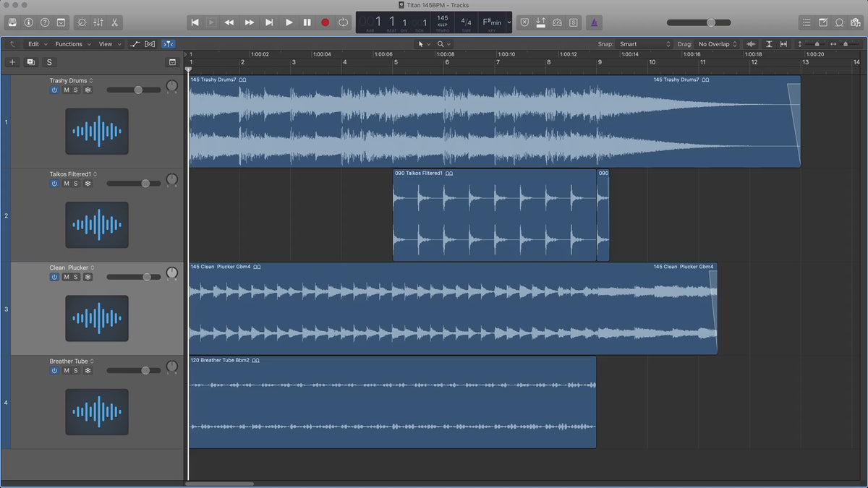The height and width of the screenshot is (488, 868).
Task: Open the Note Pads panel
Action: pyautogui.click(x=822, y=22)
